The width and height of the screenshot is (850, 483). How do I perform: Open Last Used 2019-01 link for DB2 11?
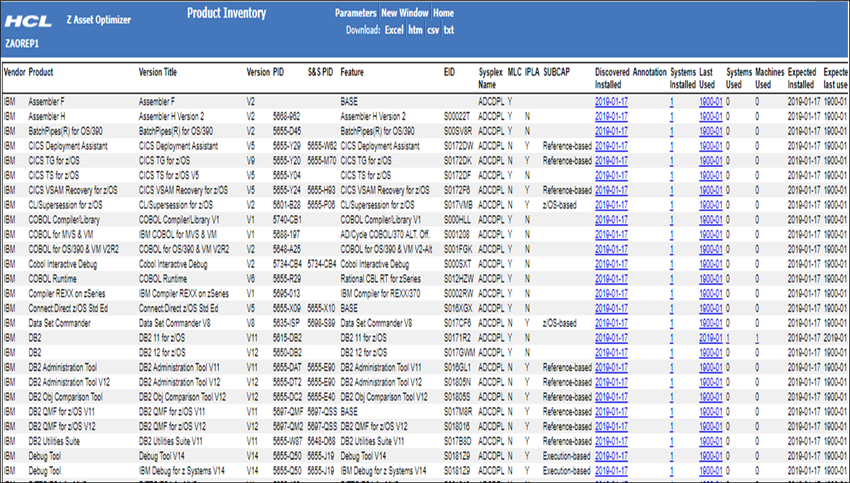coord(711,338)
